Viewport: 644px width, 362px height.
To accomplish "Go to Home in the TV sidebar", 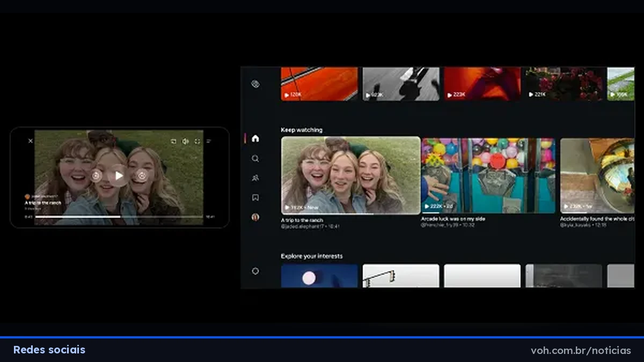I will tap(255, 138).
